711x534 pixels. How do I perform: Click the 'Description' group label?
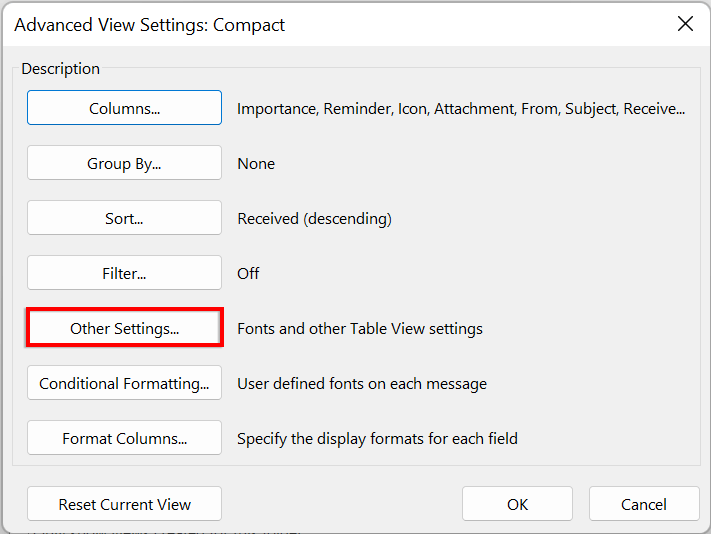[61, 69]
